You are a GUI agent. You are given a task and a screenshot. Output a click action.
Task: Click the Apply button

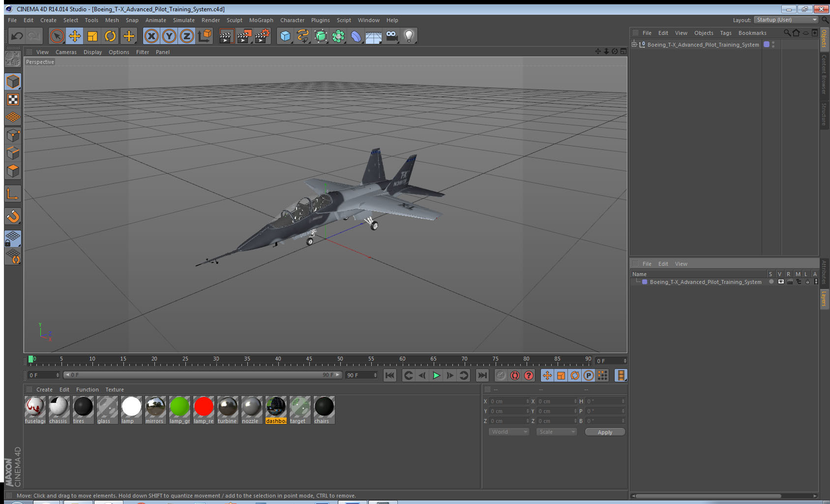point(605,432)
